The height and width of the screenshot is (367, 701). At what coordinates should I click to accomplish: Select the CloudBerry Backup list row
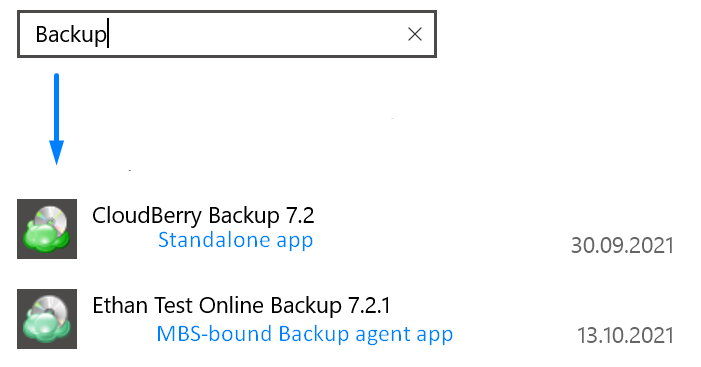[x=346, y=229]
